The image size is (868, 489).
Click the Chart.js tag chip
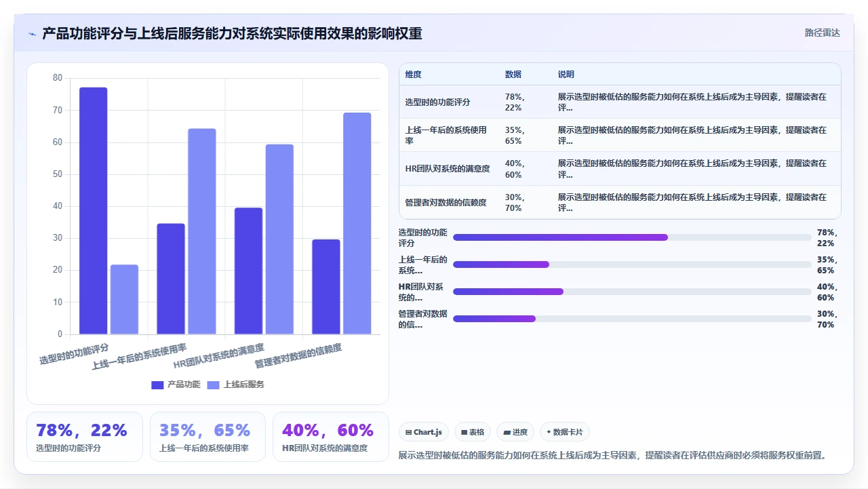(x=424, y=432)
